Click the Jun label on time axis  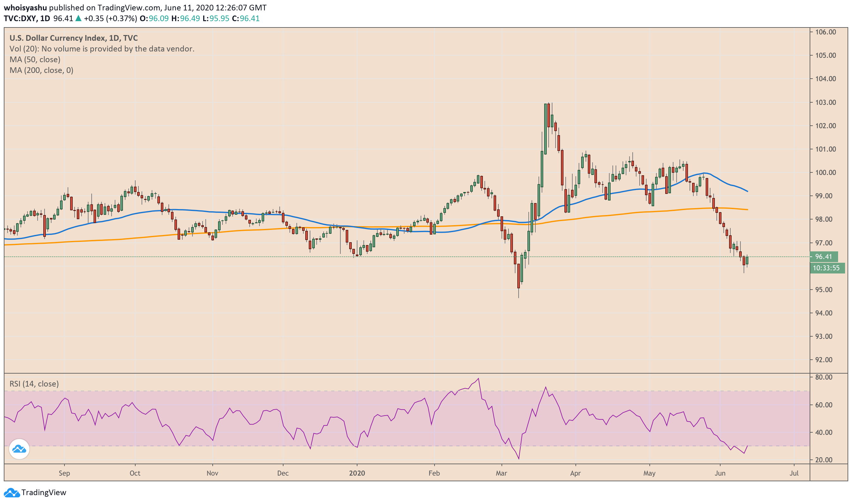[720, 473]
